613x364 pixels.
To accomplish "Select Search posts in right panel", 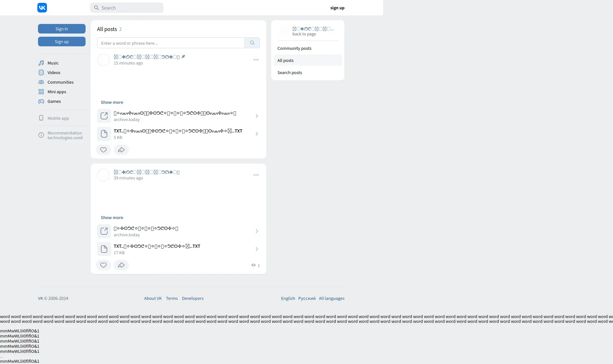I will click(x=290, y=72).
